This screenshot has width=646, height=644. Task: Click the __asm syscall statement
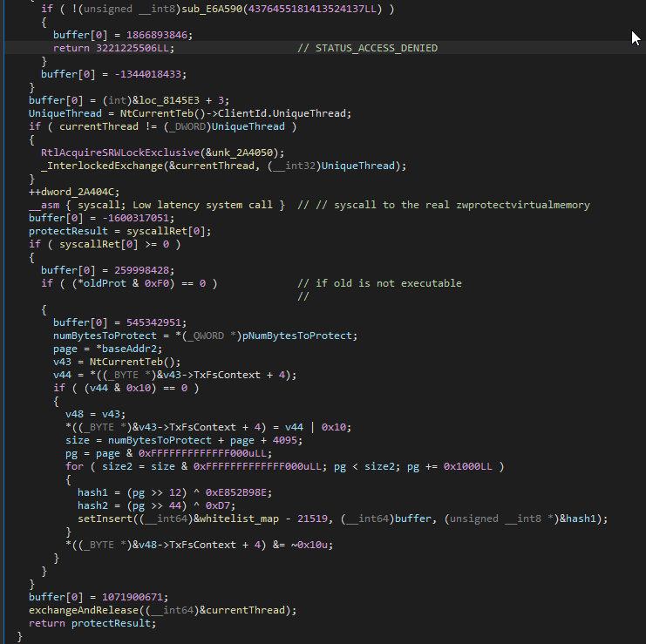point(157,205)
